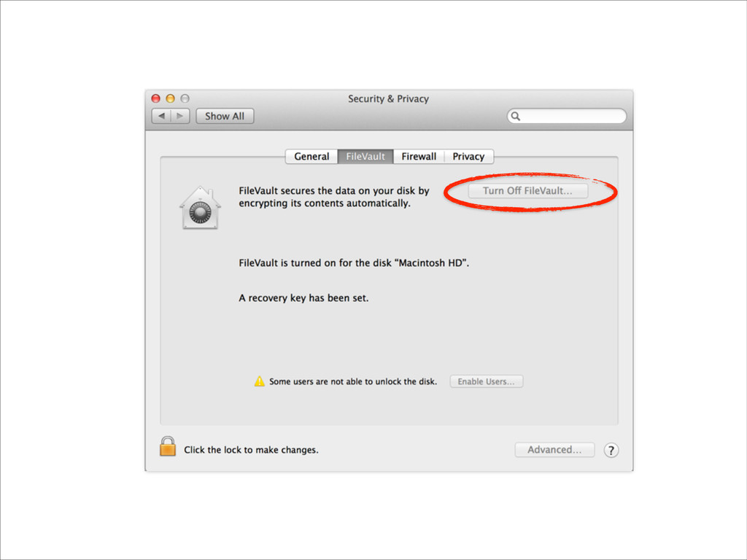Click the gray zoom window button
Image resolution: width=747 pixels, height=560 pixels.
pyautogui.click(x=185, y=98)
